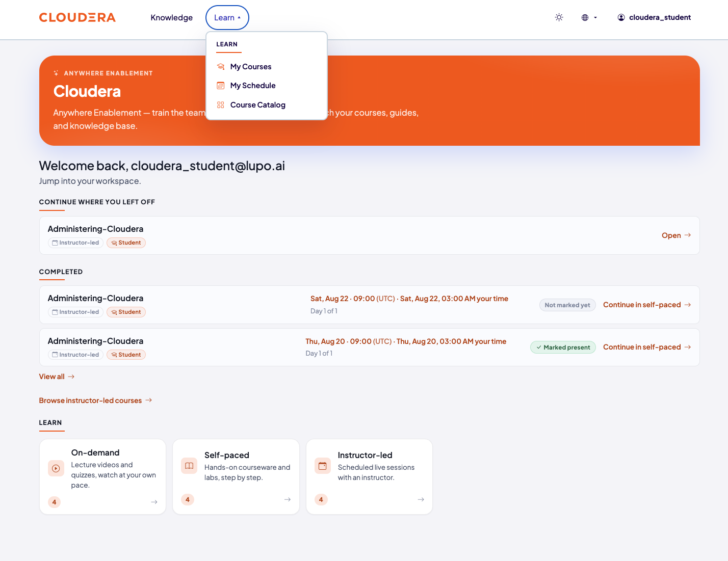Click the My Courses graduation cap icon
728x561 pixels.
(x=221, y=67)
